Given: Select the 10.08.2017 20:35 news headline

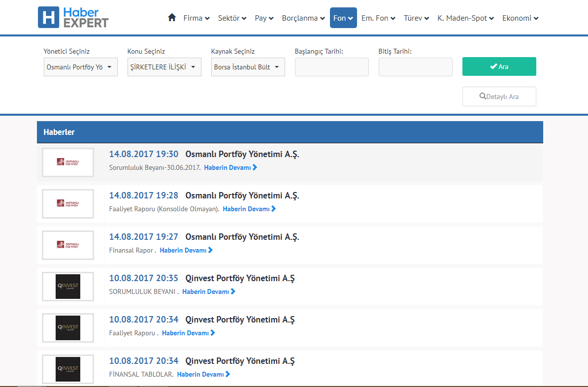Looking at the screenshot, I should coord(202,278).
